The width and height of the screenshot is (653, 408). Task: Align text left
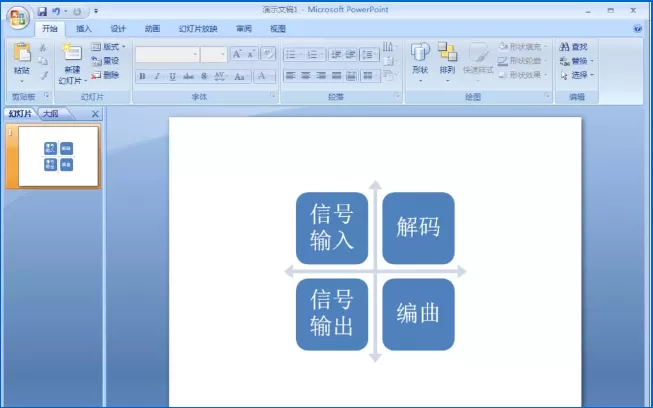pyautogui.click(x=290, y=76)
